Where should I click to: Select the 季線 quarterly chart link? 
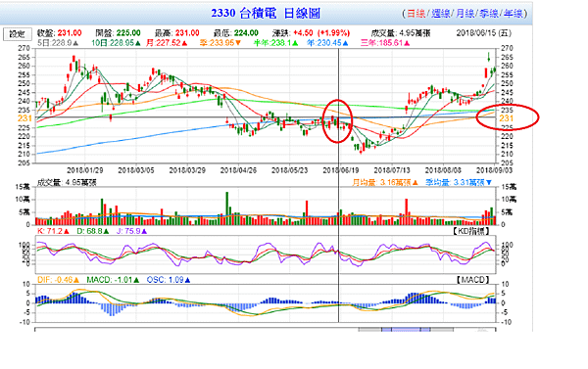489,14
